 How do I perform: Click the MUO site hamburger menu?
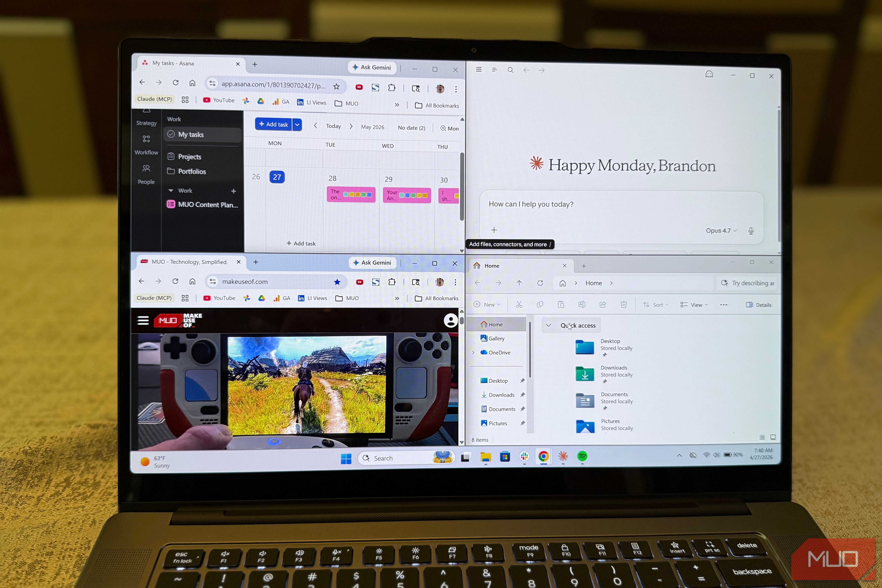point(143,320)
